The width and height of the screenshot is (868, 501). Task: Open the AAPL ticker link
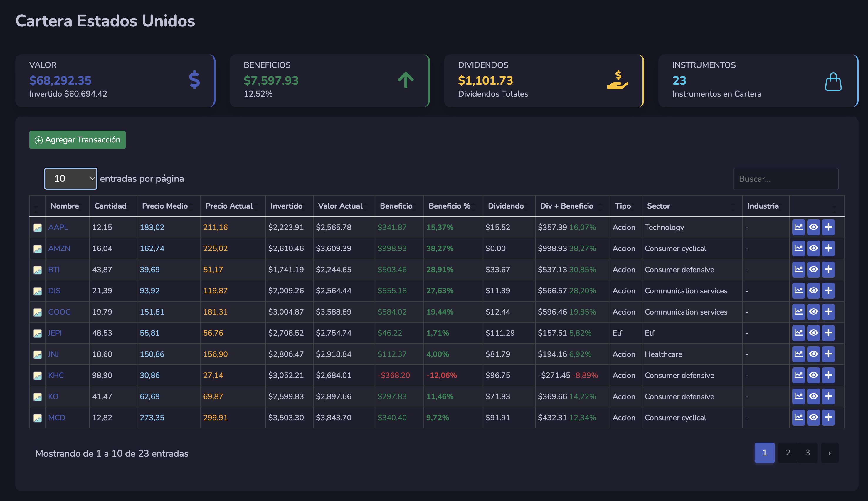58,227
